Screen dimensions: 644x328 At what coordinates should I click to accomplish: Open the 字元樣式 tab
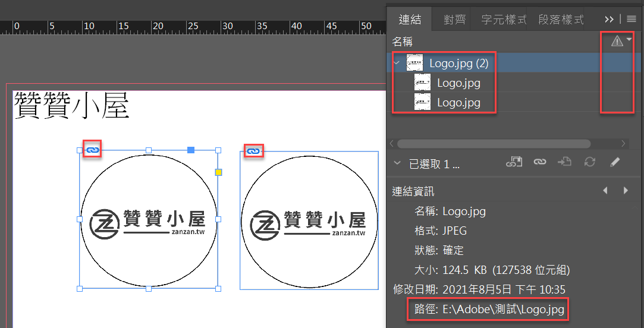click(x=504, y=19)
